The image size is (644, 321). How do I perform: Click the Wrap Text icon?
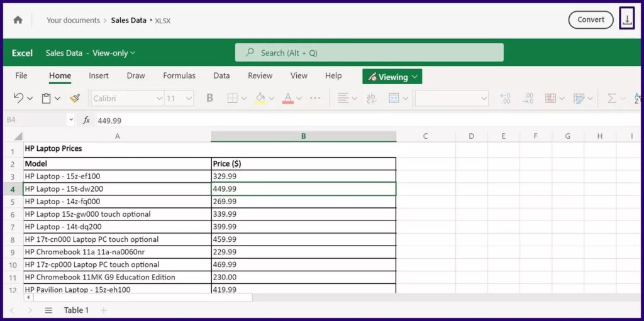click(x=371, y=98)
